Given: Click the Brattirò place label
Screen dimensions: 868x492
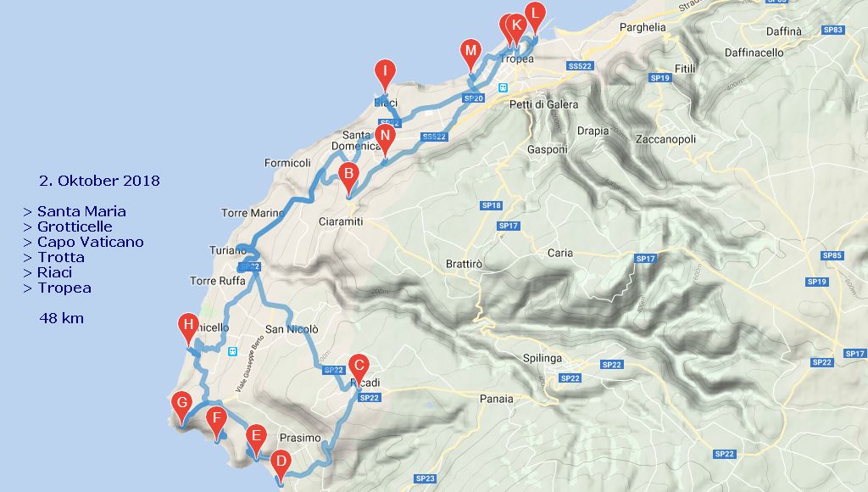Looking at the screenshot, I should click(x=464, y=265).
